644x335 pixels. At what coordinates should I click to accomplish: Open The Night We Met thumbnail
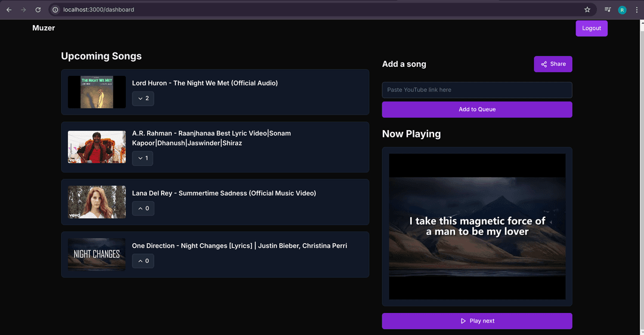[97, 92]
